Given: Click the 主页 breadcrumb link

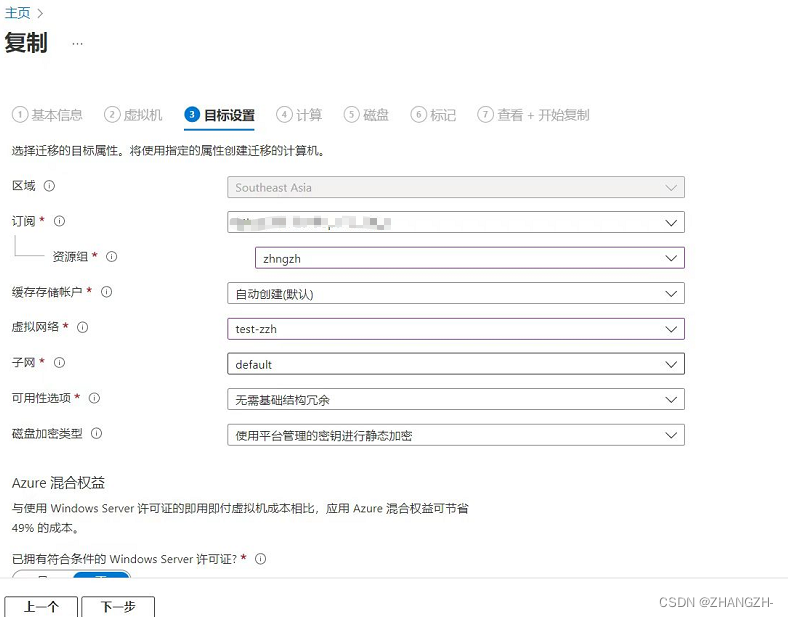Looking at the screenshot, I should pos(18,13).
